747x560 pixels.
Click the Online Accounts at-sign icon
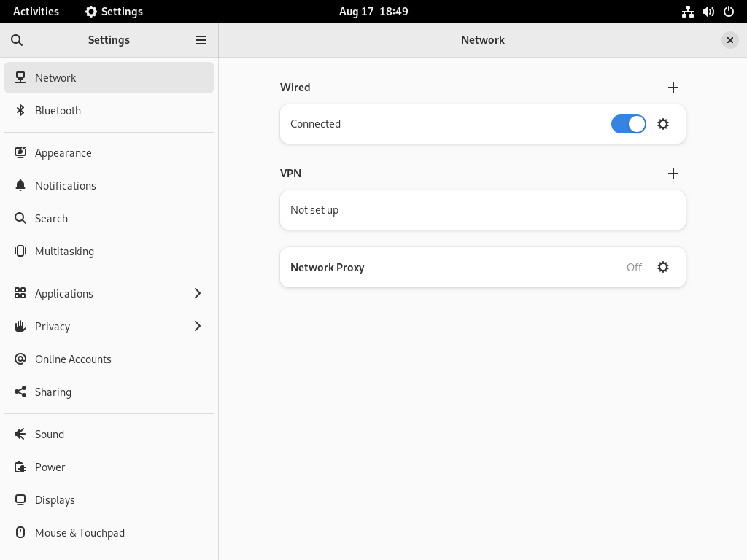click(x=20, y=359)
